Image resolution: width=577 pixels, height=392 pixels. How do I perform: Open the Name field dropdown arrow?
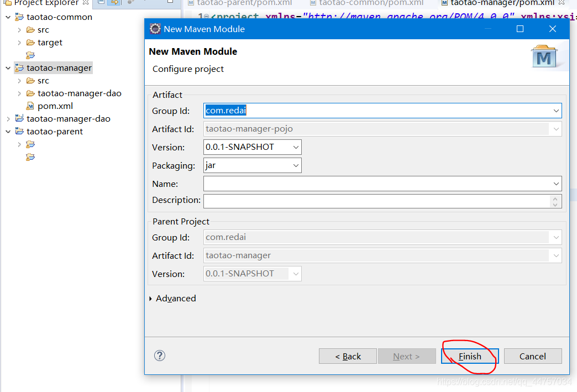pyautogui.click(x=555, y=184)
